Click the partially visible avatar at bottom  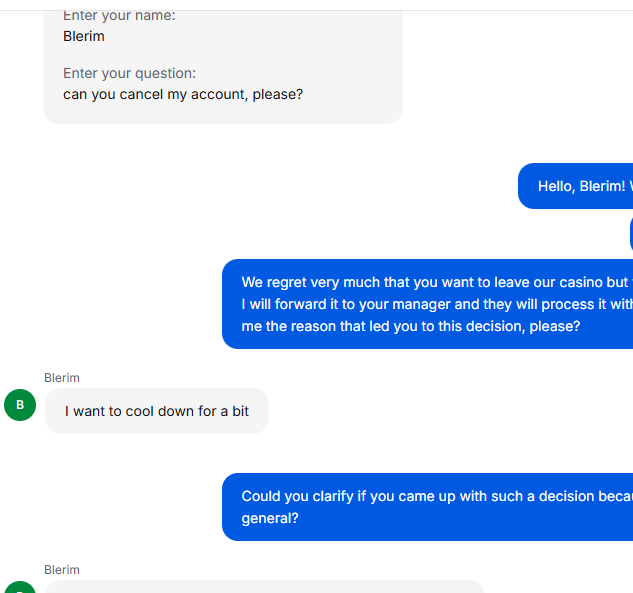click(20, 587)
